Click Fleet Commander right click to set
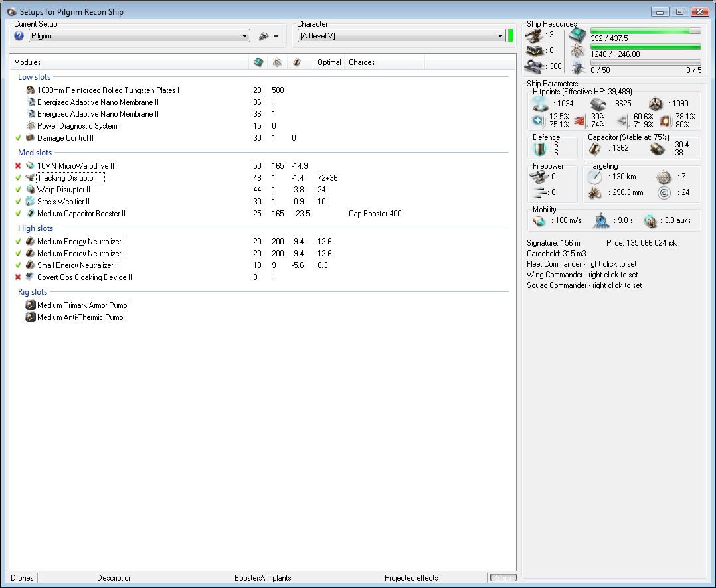The width and height of the screenshot is (716, 588). click(581, 264)
